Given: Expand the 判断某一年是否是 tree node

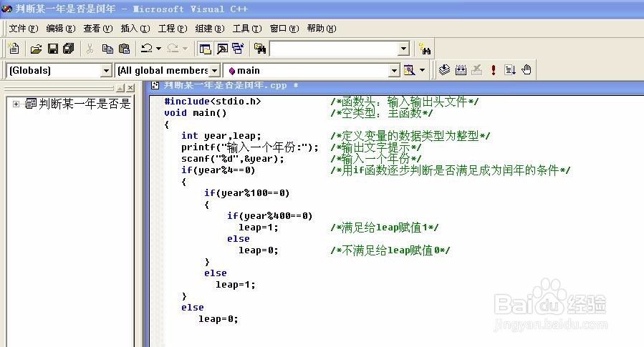Looking at the screenshot, I should point(16,104).
